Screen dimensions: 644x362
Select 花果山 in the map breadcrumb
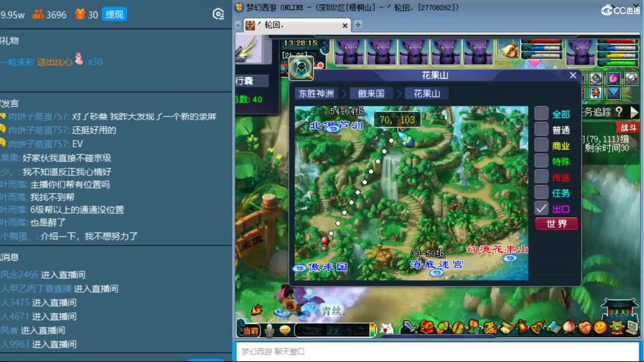(427, 94)
